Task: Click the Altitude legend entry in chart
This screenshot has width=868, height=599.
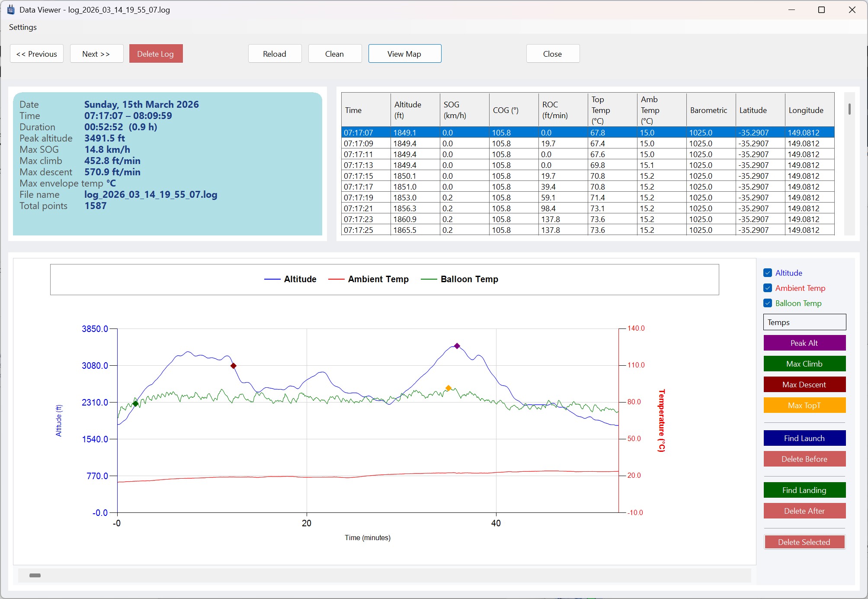Action: (x=290, y=279)
